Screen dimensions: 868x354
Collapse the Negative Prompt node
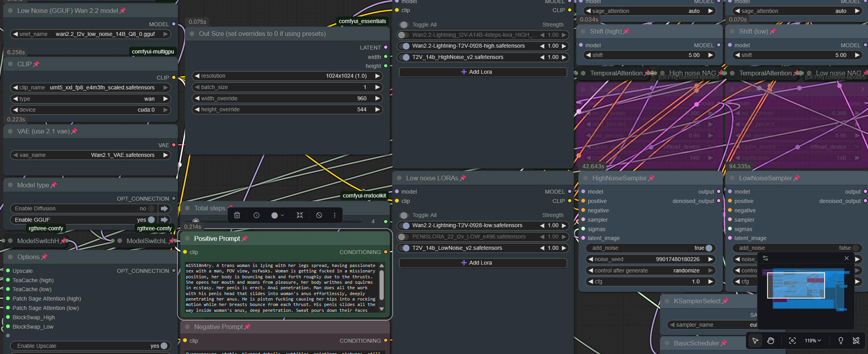pyautogui.click(x=187, y=327)
